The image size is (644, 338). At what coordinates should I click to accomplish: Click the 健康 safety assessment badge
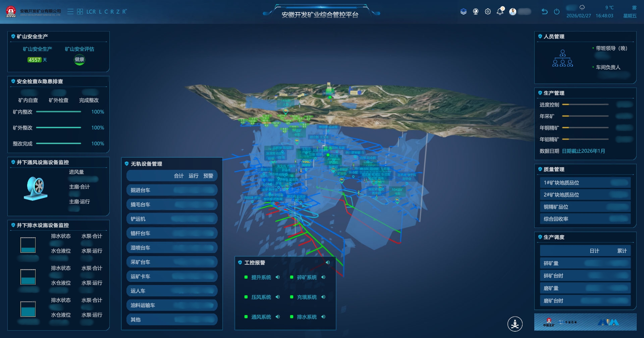pyautogui.click(x=79, y=60)
